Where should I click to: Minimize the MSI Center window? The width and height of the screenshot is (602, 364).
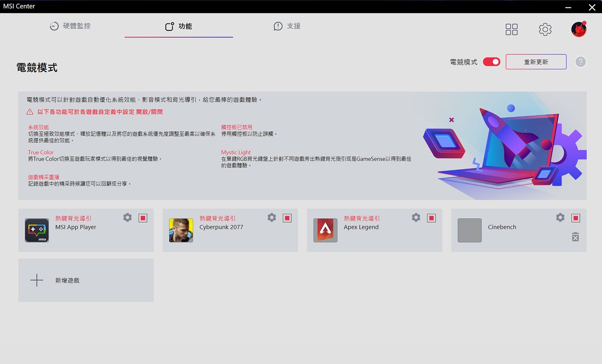coord(568,7)
